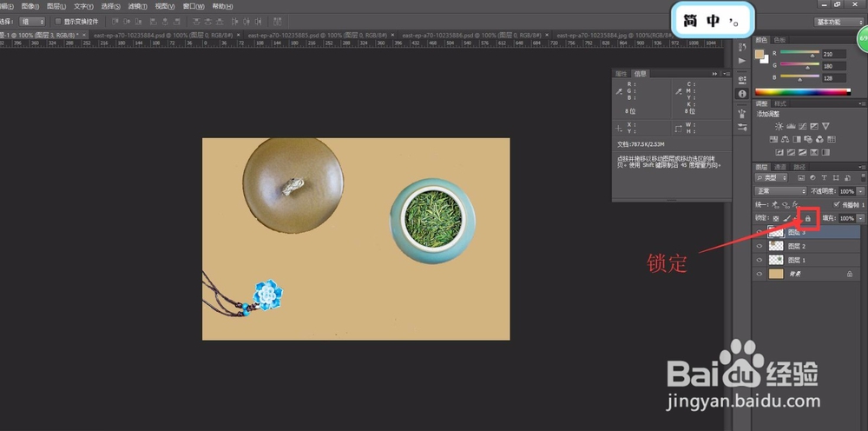Add an Exposure adjustment
Image resolution: width=868 pixels, height=431 pixels.
click(x=814, y=126)
